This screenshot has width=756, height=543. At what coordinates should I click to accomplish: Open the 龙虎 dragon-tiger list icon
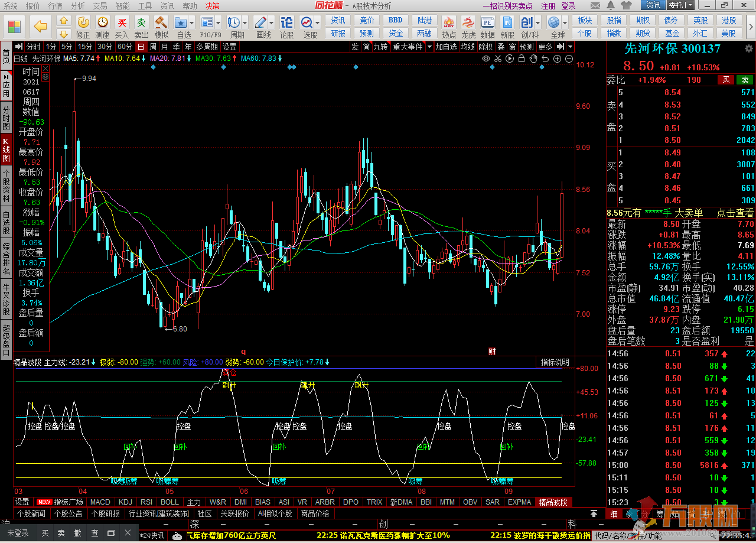point(468,22)
